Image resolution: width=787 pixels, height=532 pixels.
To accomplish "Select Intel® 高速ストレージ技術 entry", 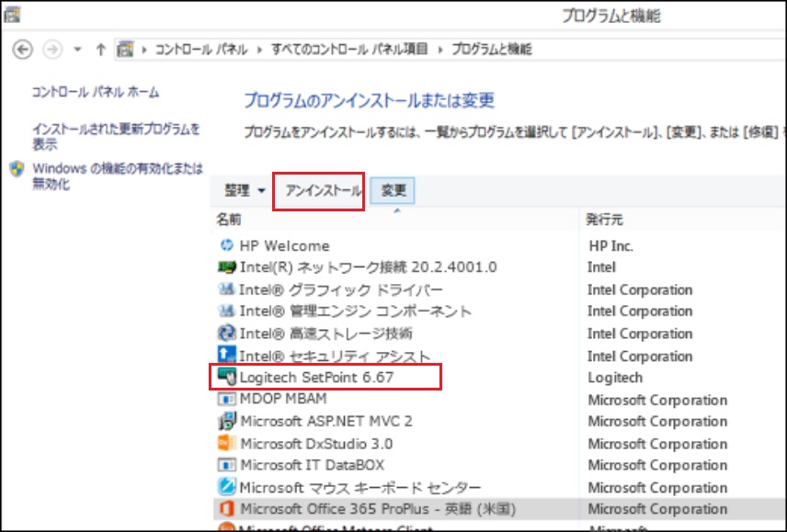I will 325,334.
